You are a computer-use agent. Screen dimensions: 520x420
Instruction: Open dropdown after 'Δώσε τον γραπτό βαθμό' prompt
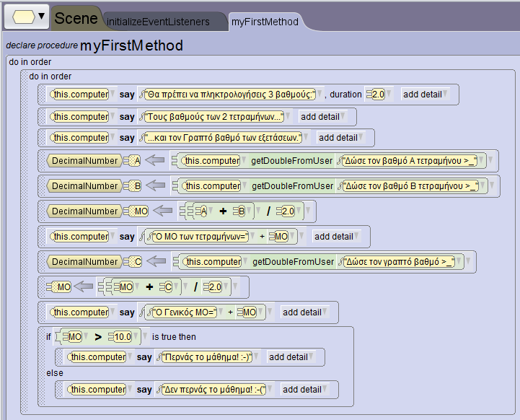click(x=459, y=261)
